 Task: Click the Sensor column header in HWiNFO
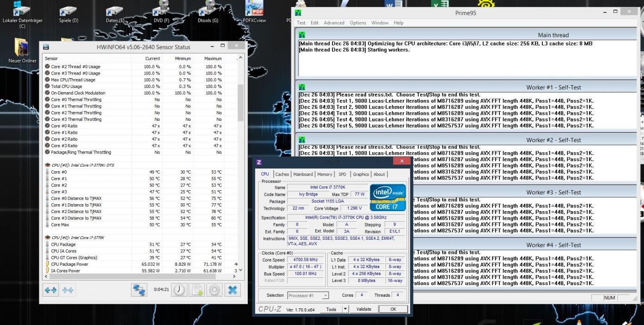pos(87,59)
